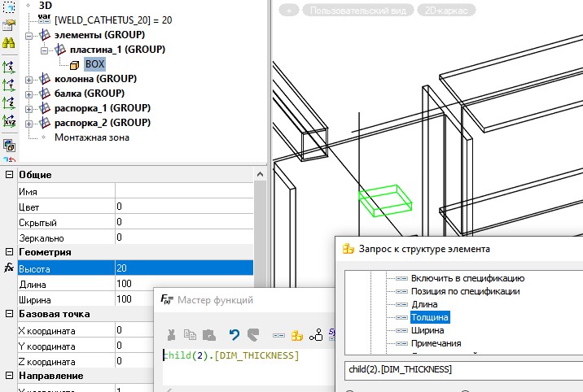Click undo arrow in Мастер функций
583x392 pixels.
point(234,334)
